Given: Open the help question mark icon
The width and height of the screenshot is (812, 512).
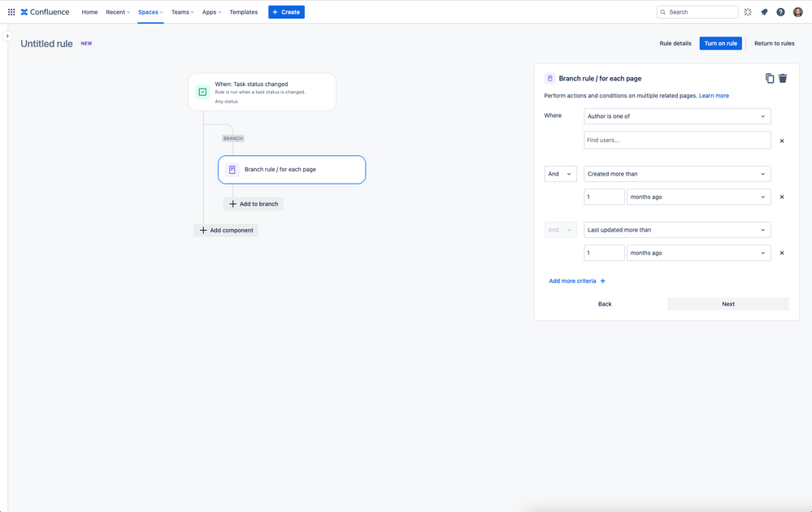Looking at the screenshot, I should click(780, 12).
